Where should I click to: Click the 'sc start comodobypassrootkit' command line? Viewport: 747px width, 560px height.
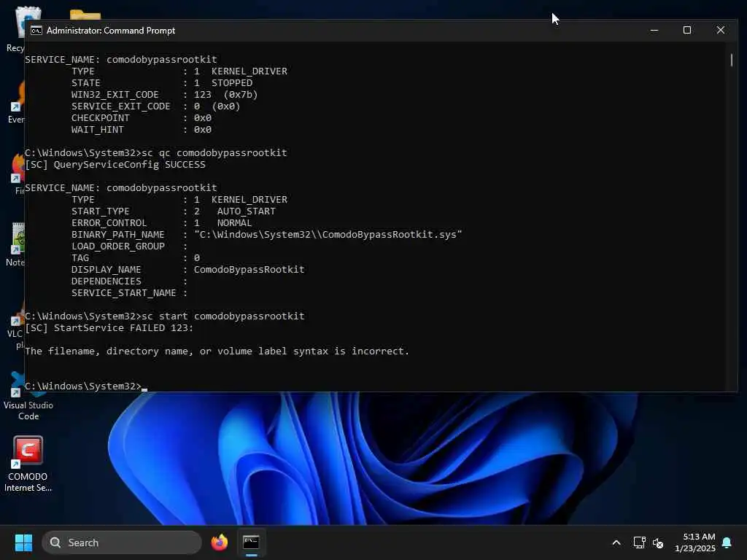164,316
